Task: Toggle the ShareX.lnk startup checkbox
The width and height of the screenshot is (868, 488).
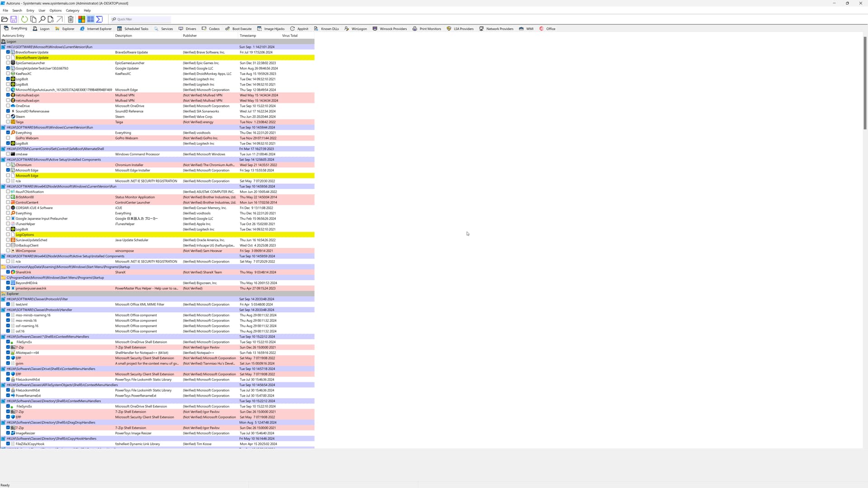Action: tap(8, 272)
